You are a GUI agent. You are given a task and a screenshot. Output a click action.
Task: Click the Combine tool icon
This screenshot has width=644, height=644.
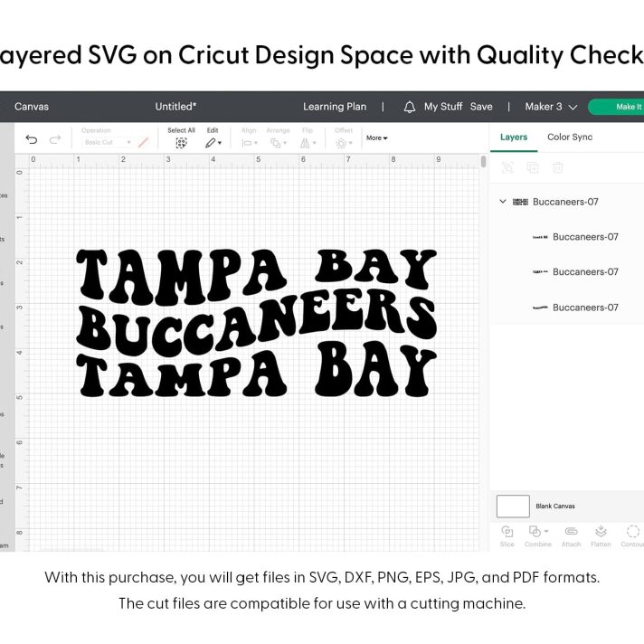click(x=535, y=531)
